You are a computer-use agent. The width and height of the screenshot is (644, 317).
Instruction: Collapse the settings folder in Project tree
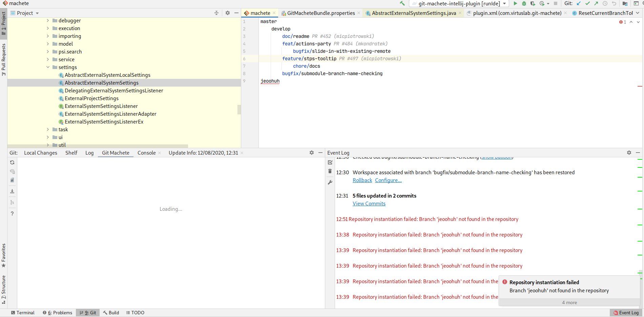point(48,67)
